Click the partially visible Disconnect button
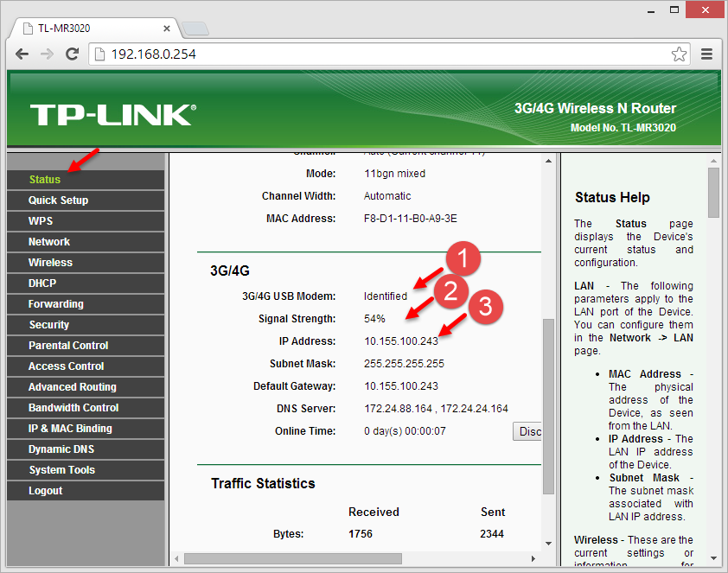Viewport: 728px width, 573px height. (527, 431)
